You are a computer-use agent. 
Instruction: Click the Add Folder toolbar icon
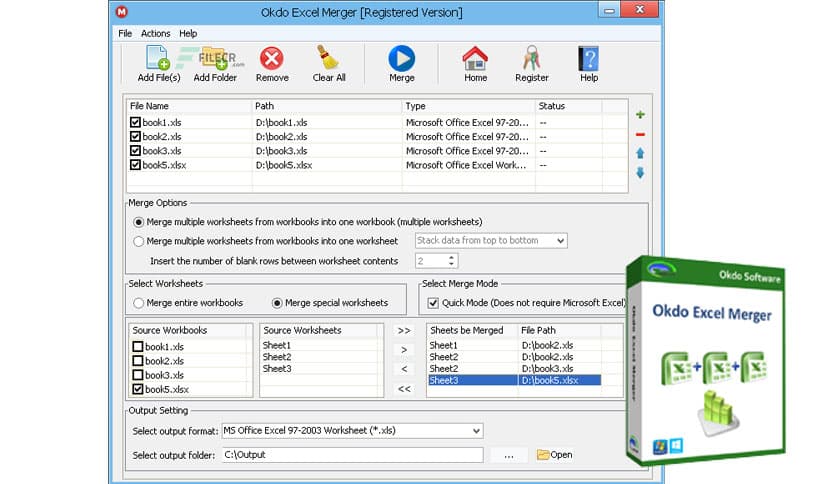(x=216, y=58)
